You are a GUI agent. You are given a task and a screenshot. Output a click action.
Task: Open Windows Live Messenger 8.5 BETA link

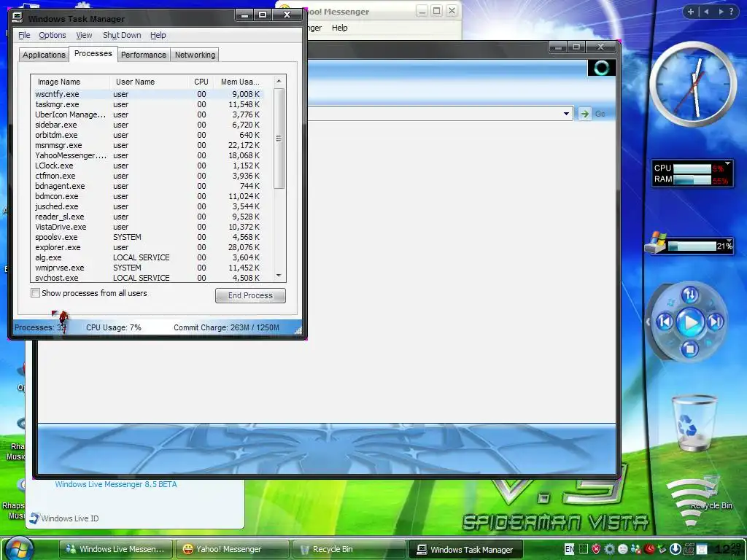coord(116,484)
